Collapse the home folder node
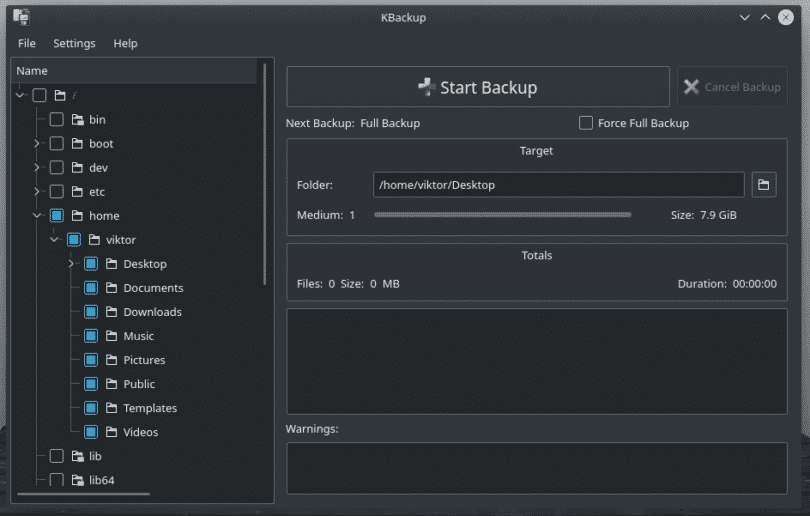Viewport: 810px width, 516px height. tap(37, 215)
